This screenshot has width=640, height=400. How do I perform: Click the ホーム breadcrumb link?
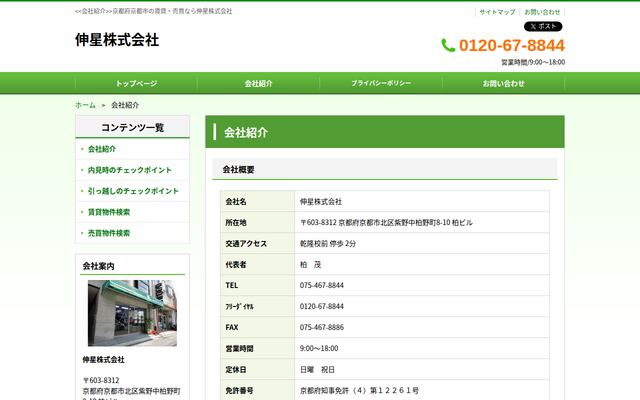(x=85, y=105)
